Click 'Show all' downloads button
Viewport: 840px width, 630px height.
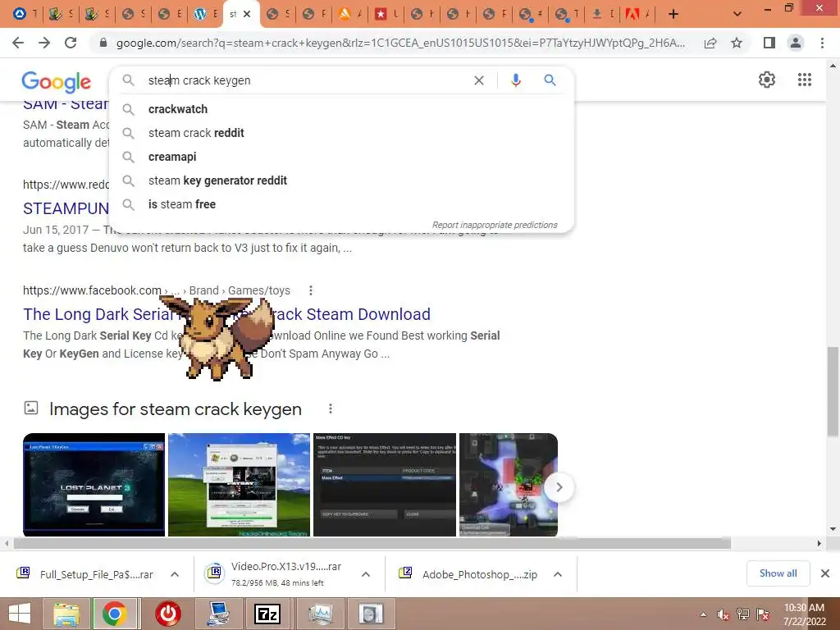coord(778,573)
